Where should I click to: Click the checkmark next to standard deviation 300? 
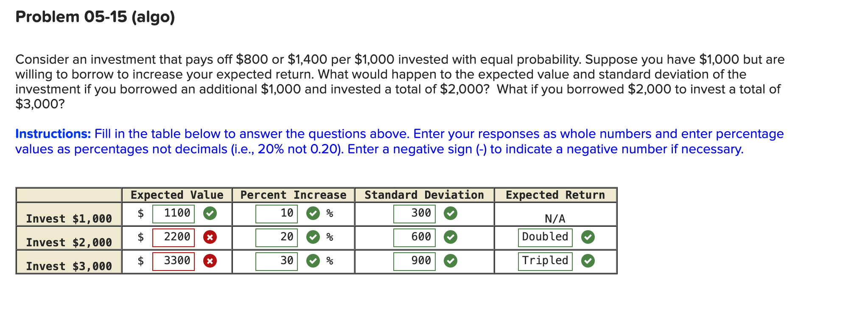(451, 214)
